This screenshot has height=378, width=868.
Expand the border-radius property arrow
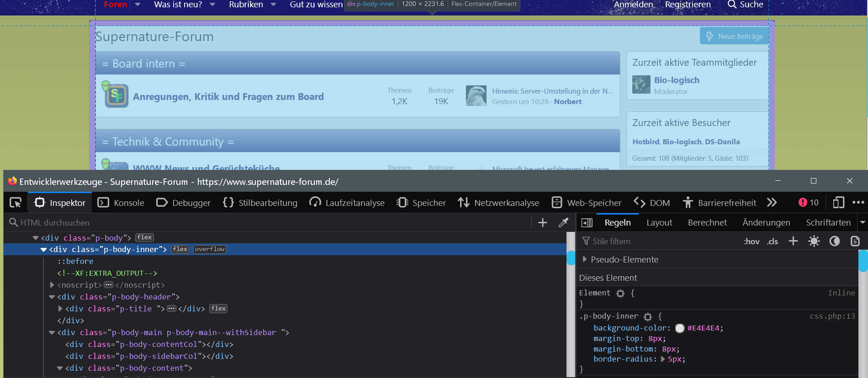click(x=663, y=359)
